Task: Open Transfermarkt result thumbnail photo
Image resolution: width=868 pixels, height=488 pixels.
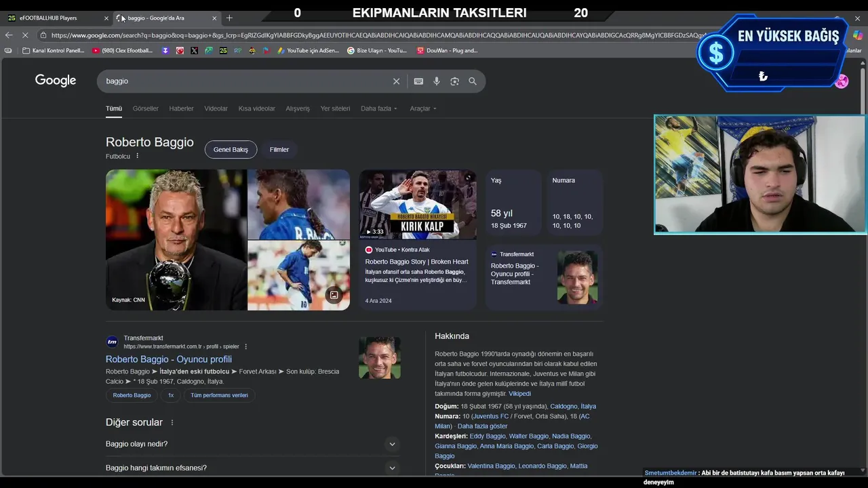Action: coord(380,358)
